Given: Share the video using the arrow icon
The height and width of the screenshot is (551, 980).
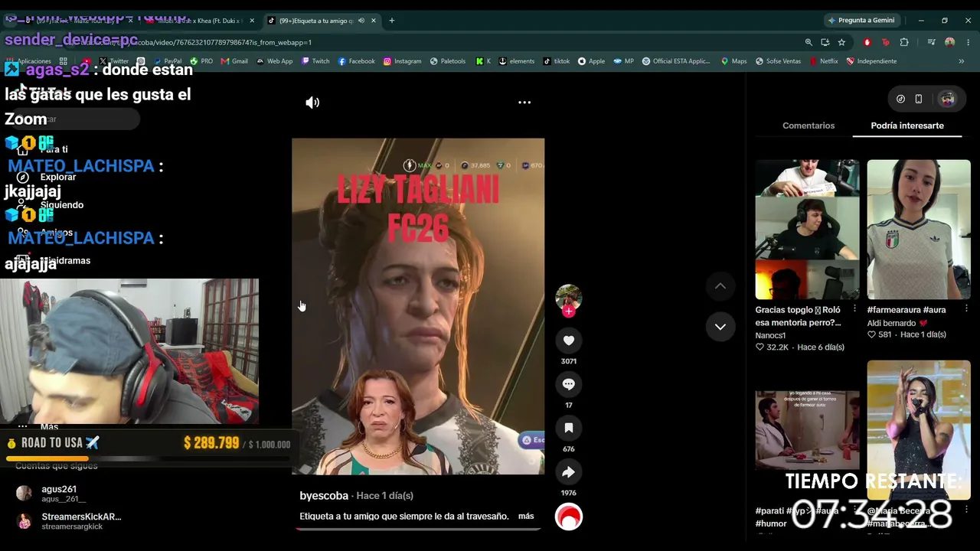Looking at the screenshot, I should click(568, 472).
